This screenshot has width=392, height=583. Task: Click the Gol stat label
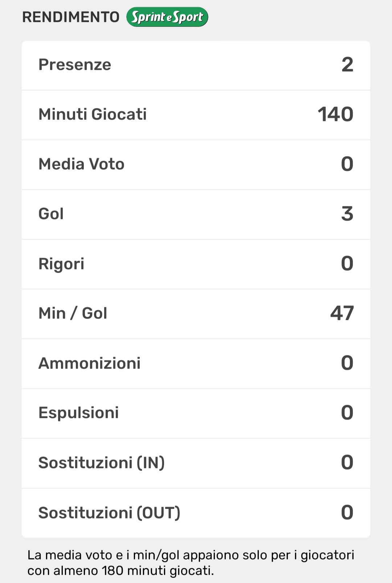coord(51,214)
